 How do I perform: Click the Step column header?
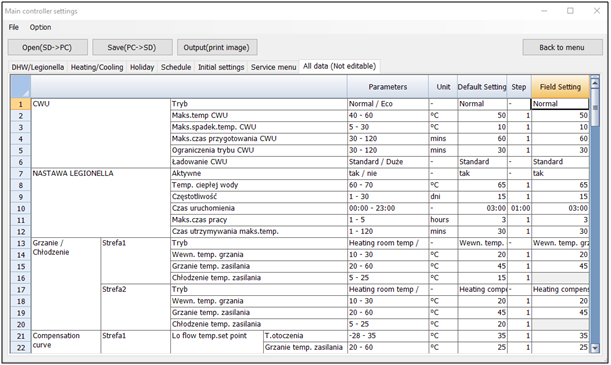click(x=519, y=87)
